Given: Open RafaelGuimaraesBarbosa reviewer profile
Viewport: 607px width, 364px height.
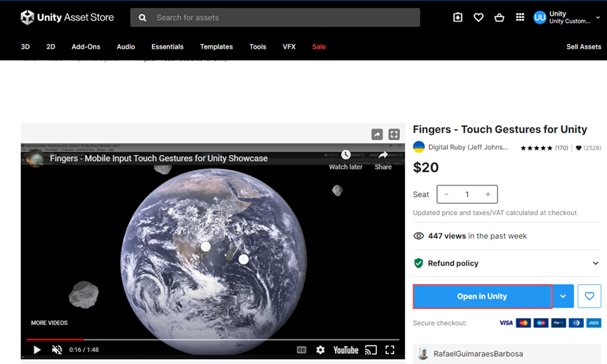Looking at the screenshot, I should pyautogui.click(x=478, y=354).
